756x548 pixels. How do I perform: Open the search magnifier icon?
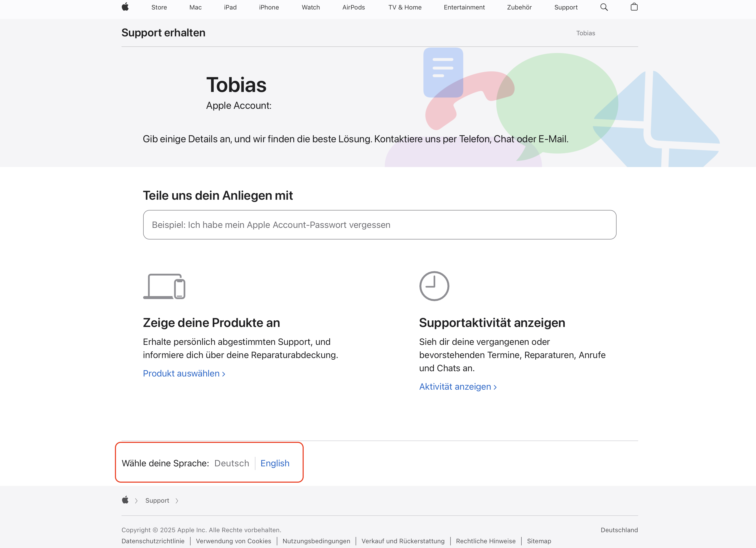(x=604, y=7)
